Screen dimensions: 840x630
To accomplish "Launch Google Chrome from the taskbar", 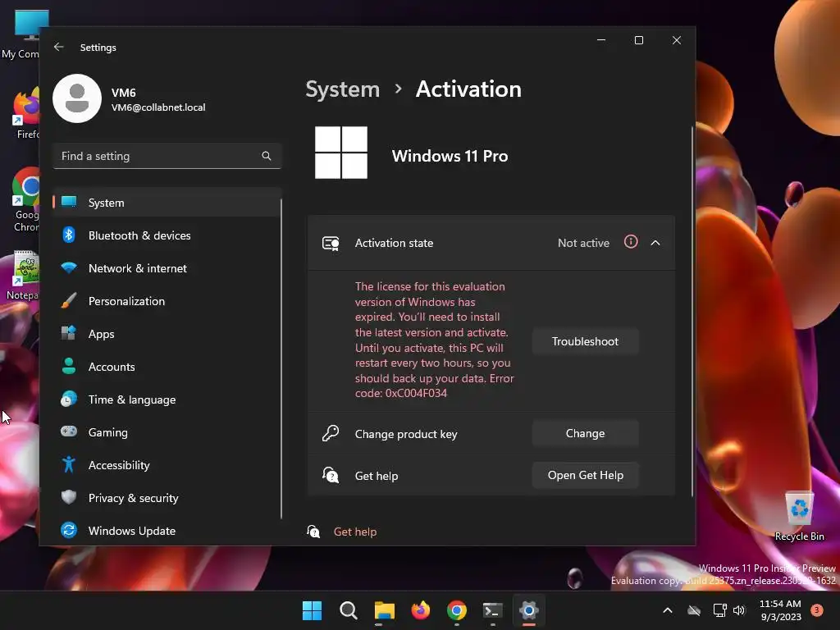I will [456, 610].
